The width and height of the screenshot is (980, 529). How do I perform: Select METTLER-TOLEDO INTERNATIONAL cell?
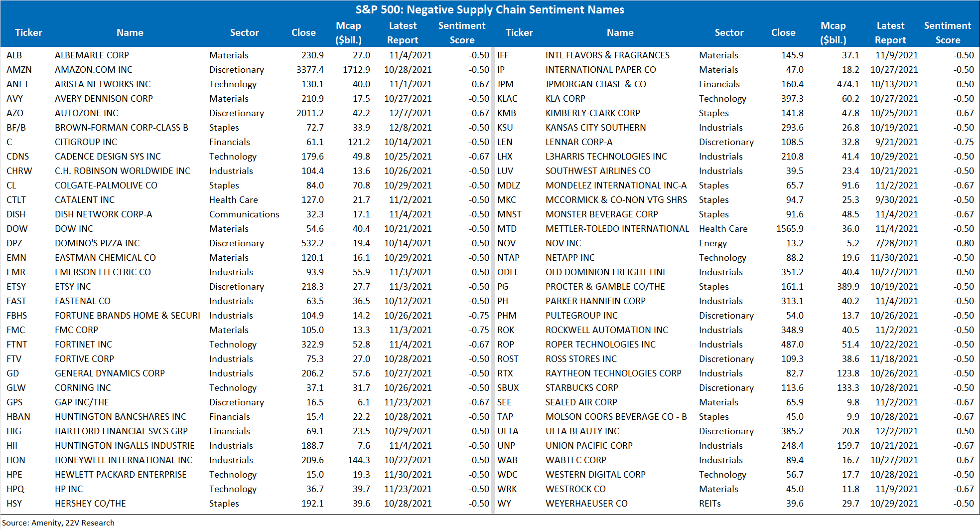pos(617,229)
